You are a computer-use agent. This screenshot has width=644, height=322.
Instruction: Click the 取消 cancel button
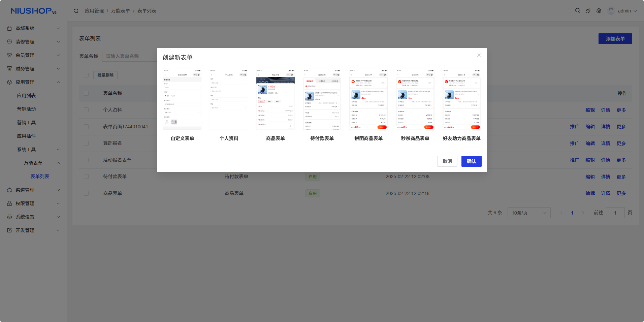tap(447, 161)
